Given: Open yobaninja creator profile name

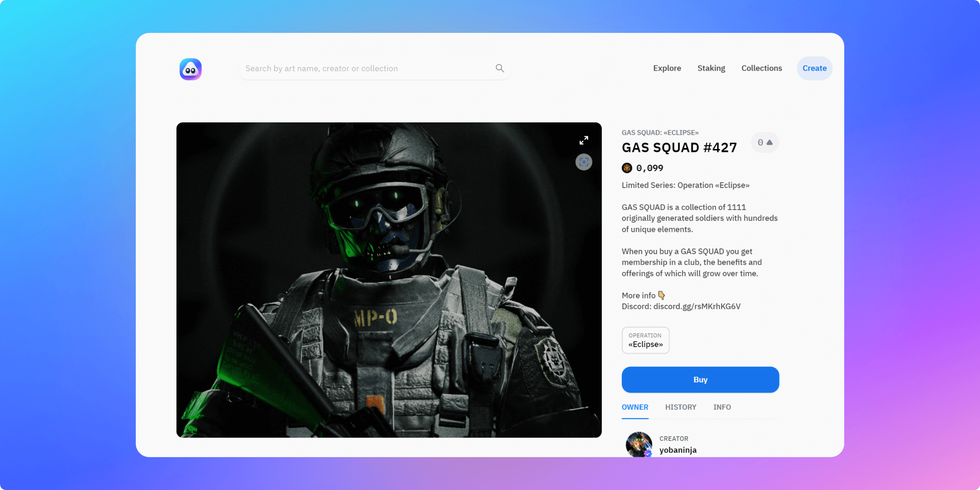Looking at the screenshot, I should pos(678,450).
